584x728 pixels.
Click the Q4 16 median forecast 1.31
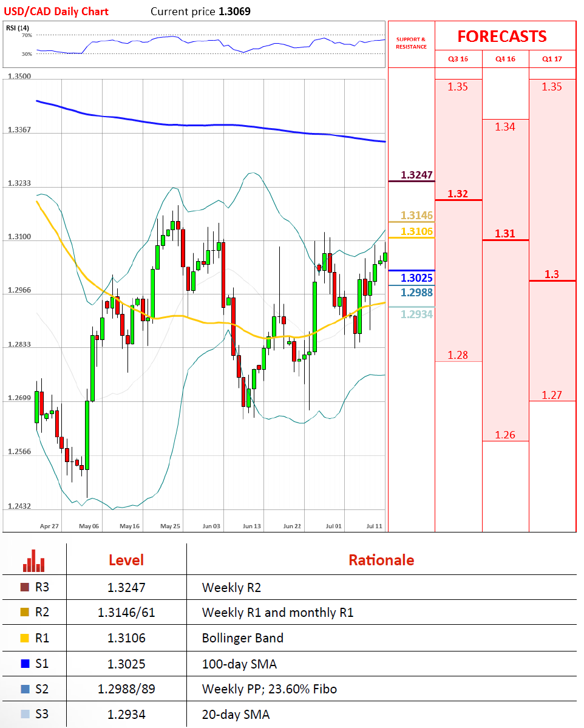tap(505, 234)
